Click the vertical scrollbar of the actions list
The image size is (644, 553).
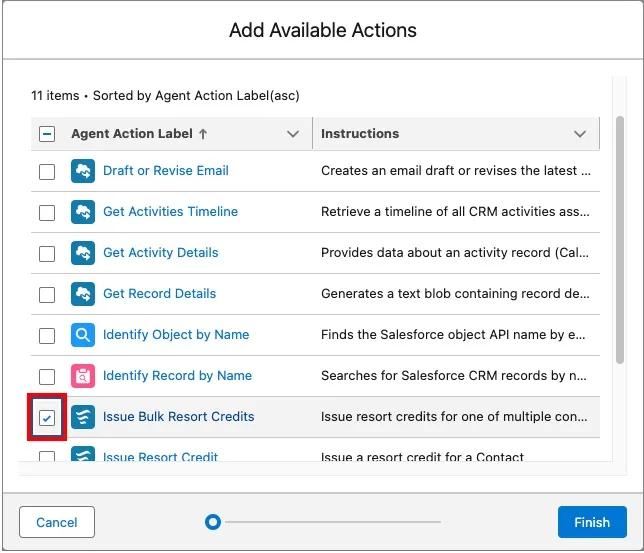click(619, 250)
